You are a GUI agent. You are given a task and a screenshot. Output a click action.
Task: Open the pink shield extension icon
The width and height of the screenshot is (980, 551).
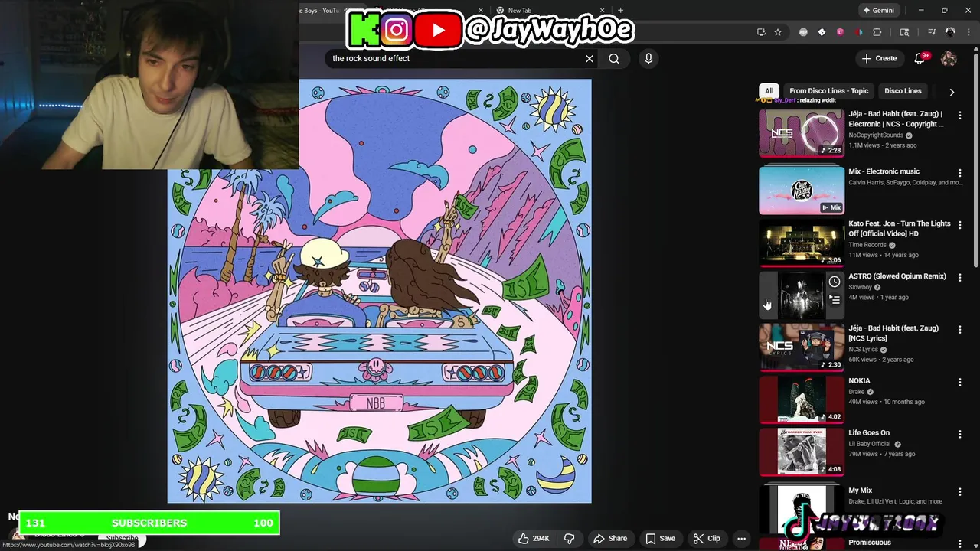pyautogui.click(x=840, y=32)
